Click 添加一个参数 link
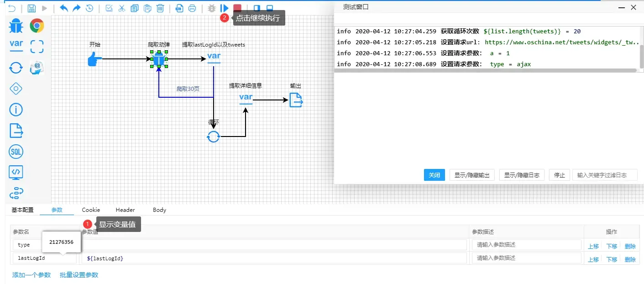Image resolution: width=644 pixels, height=284 pixels. pyautogui.click(x=31, y=275)
